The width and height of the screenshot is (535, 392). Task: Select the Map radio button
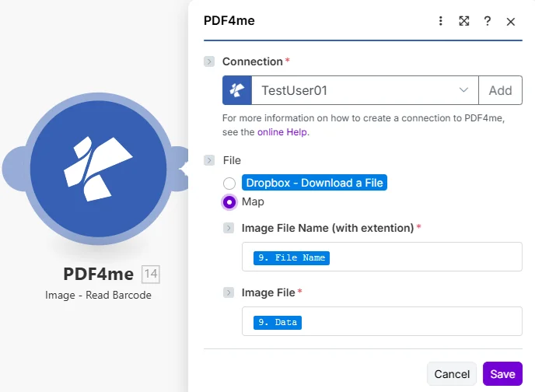[x=229, y=202]
